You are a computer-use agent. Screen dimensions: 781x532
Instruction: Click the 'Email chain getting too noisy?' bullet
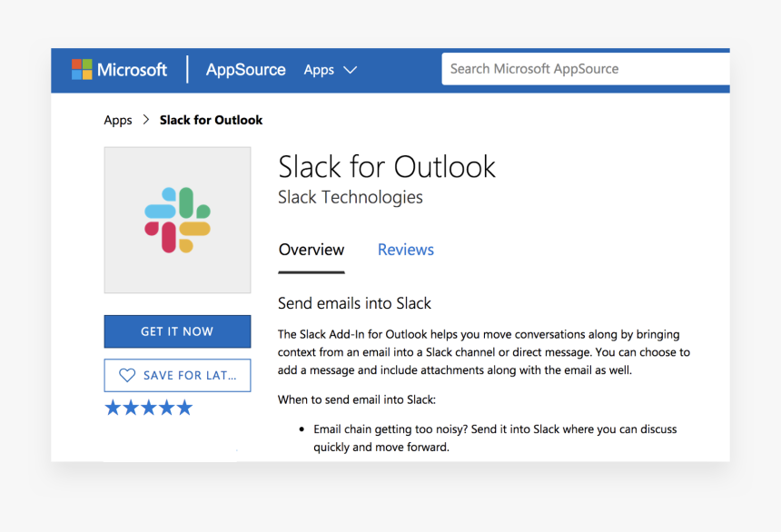[495, 438]
